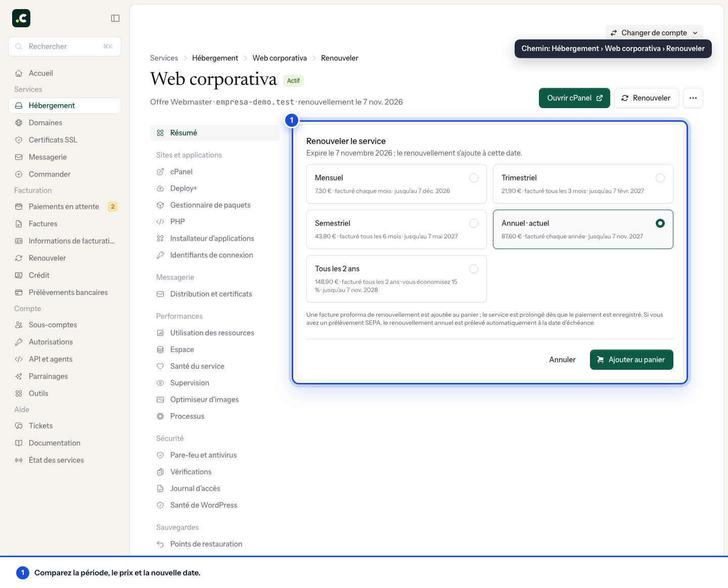Open Hébergement in the sidebar
The width and height of the screenshot is (728, 588).
(x=65, y=106)
